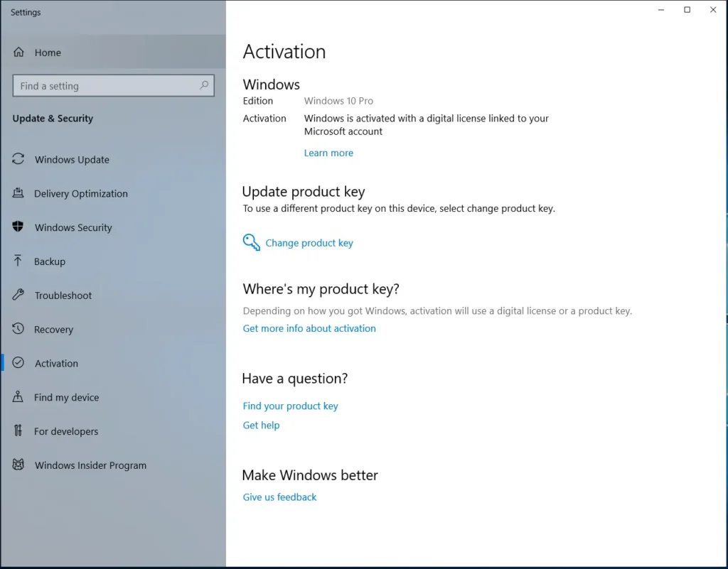728x569 pixels.
Task: Click Give us feedback link
Action: 279,497
